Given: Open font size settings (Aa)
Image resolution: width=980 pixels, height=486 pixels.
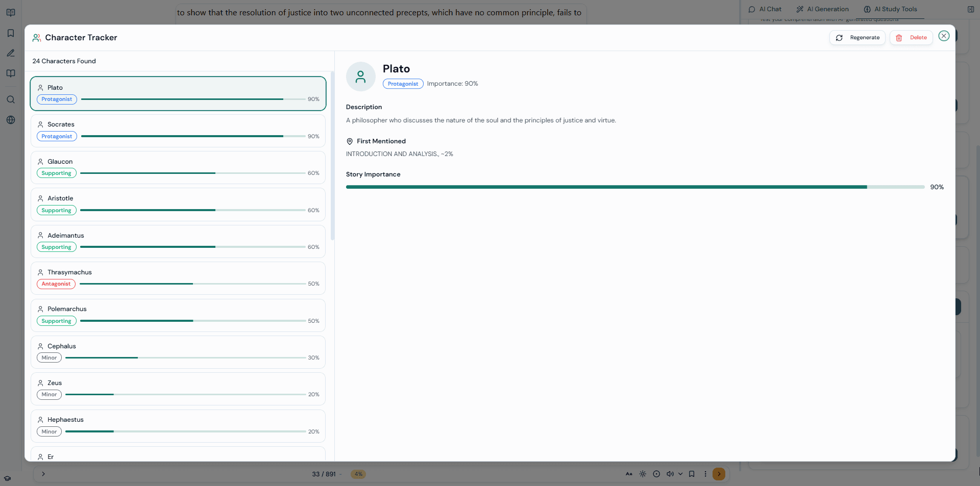Looking at the screenshot, I should click(x=629, y=474).
